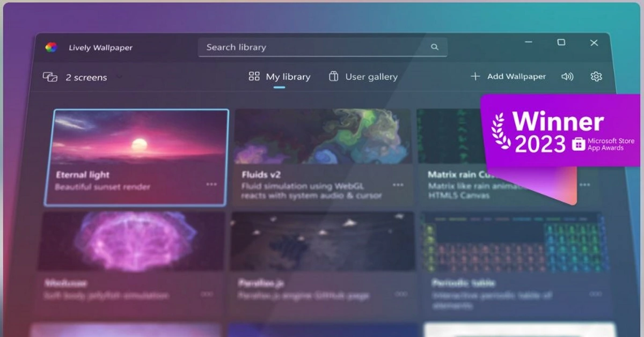Select the purple Medusae jellyfish wallpaper
Screen dimensions: 644x337
click(131, 241)
